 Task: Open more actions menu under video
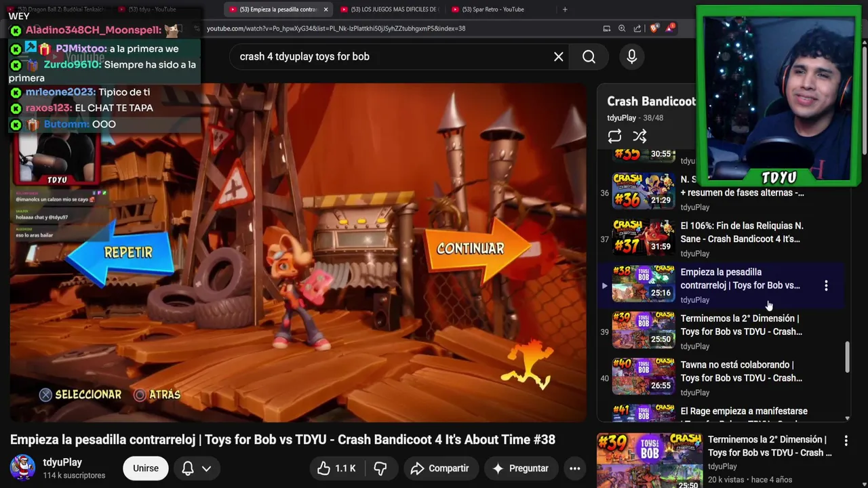[x=574, y=468]
